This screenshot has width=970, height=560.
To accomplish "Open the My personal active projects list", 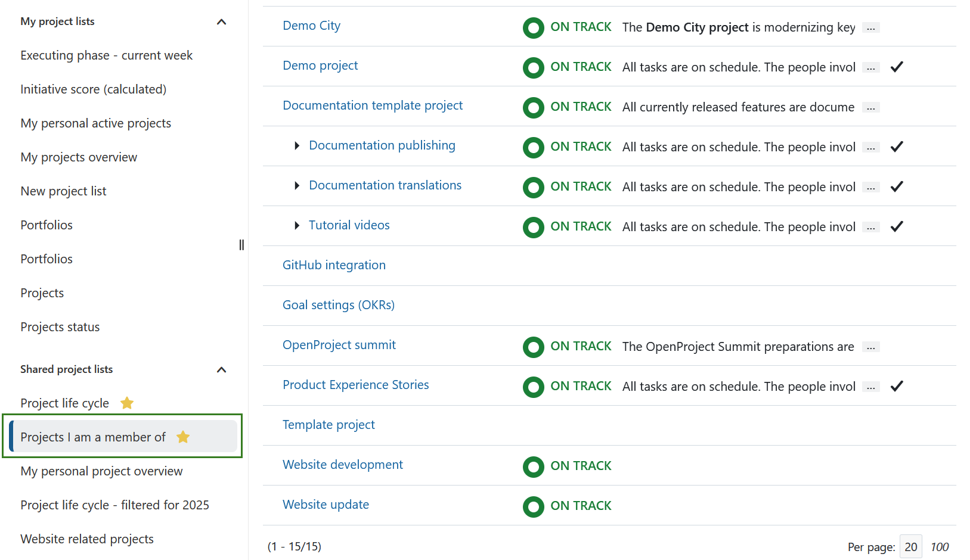I will click(95, 123).
